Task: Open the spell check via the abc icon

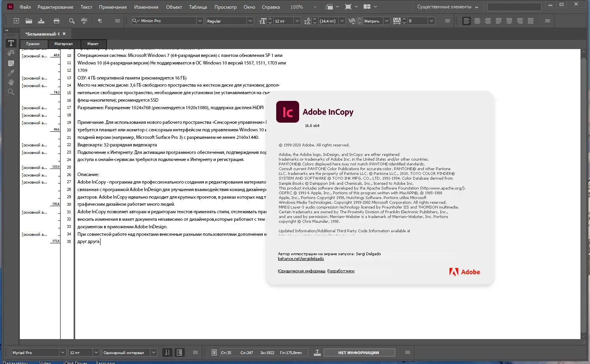Action: (x=84, y=21)
